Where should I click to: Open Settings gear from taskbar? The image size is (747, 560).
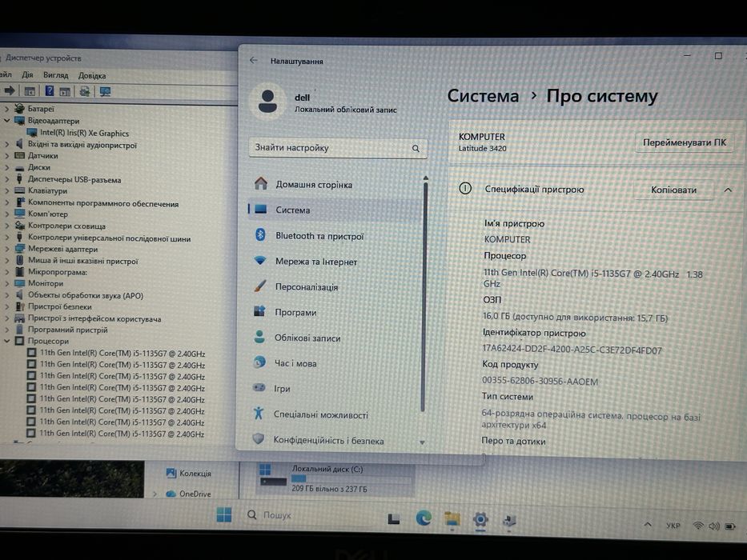(x=480, y=519)
